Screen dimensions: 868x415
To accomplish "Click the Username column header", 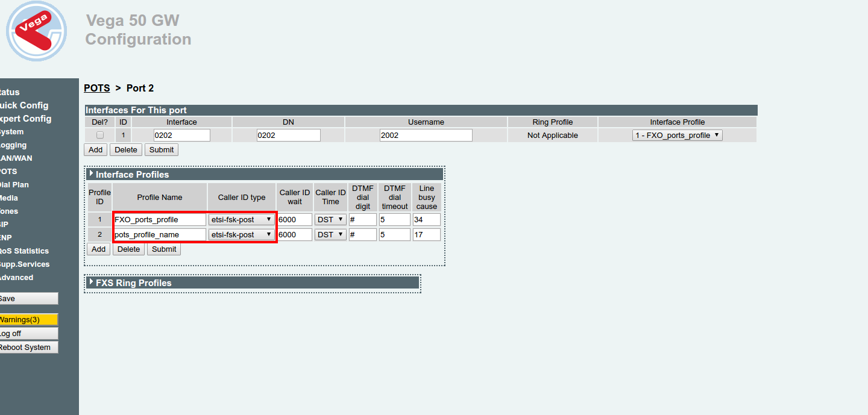I will (426, 122).
